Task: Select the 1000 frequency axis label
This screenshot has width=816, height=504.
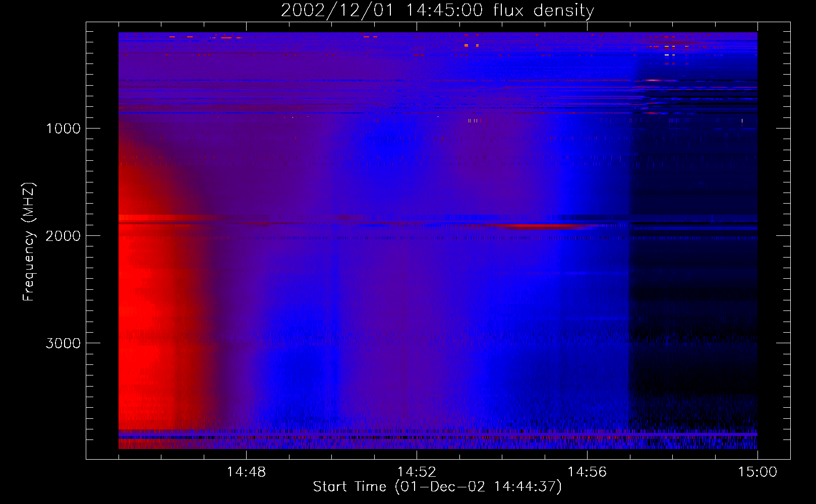Action: coord(63,129)
